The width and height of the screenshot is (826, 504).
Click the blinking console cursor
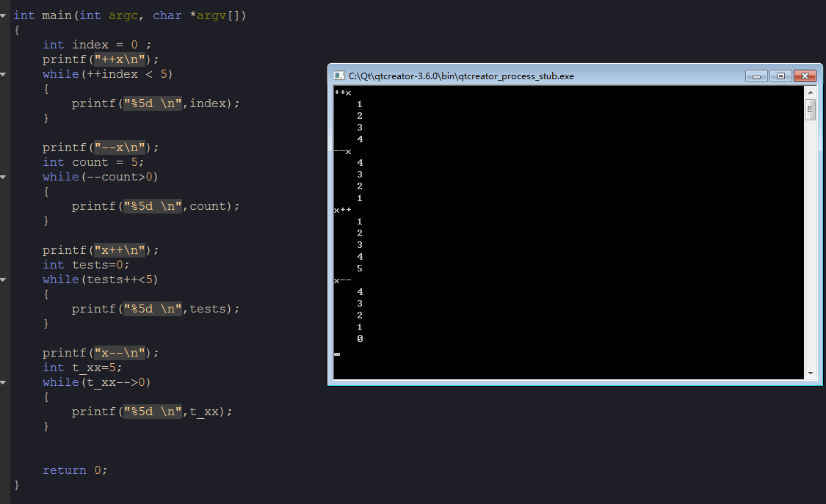click(x=337, y=354)
